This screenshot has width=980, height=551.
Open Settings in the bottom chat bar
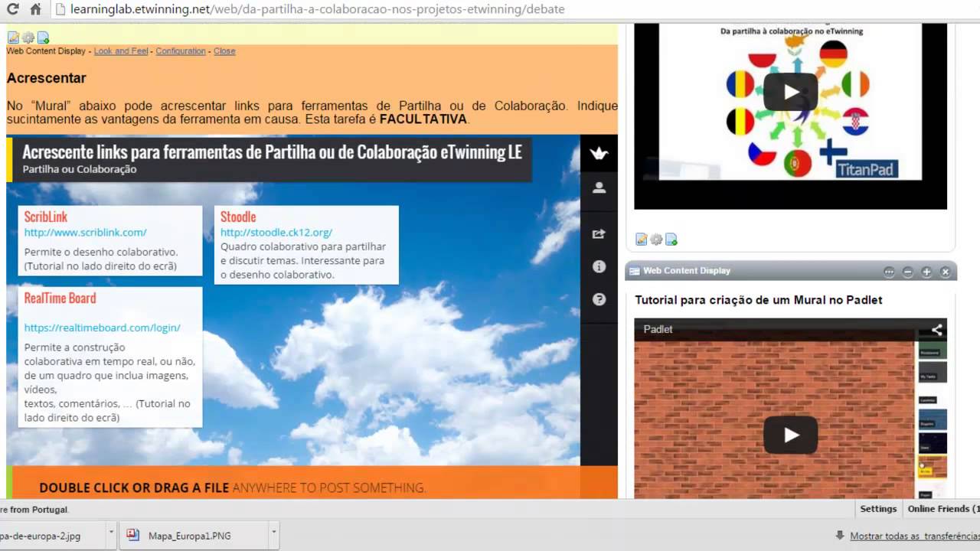[x=878, y=509]
